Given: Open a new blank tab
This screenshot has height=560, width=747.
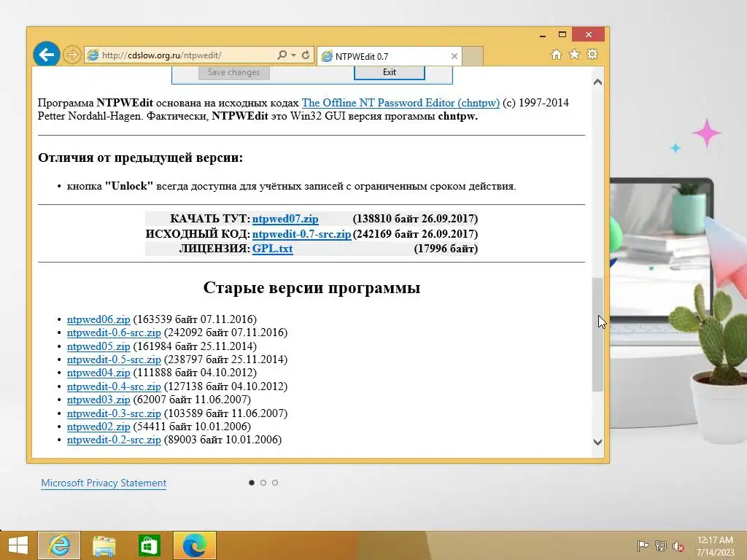Looking at the screenshot, I should (473, 56).
